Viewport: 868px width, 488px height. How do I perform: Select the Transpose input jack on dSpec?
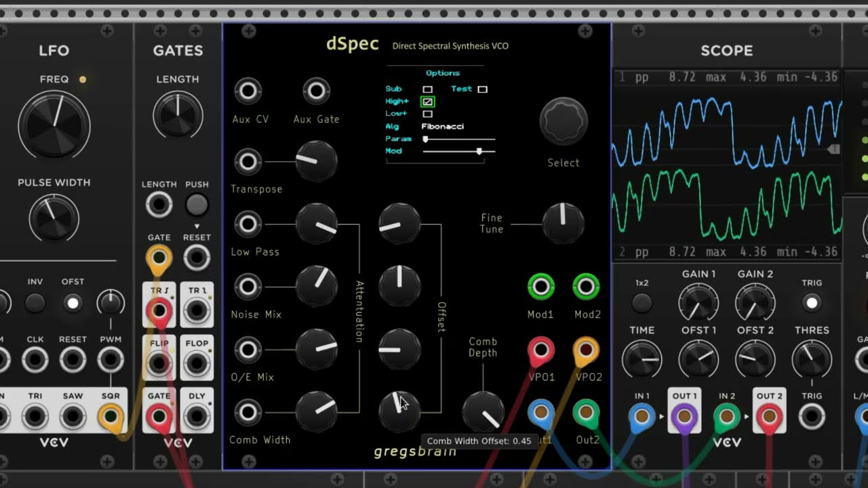[x=248, y=161]
